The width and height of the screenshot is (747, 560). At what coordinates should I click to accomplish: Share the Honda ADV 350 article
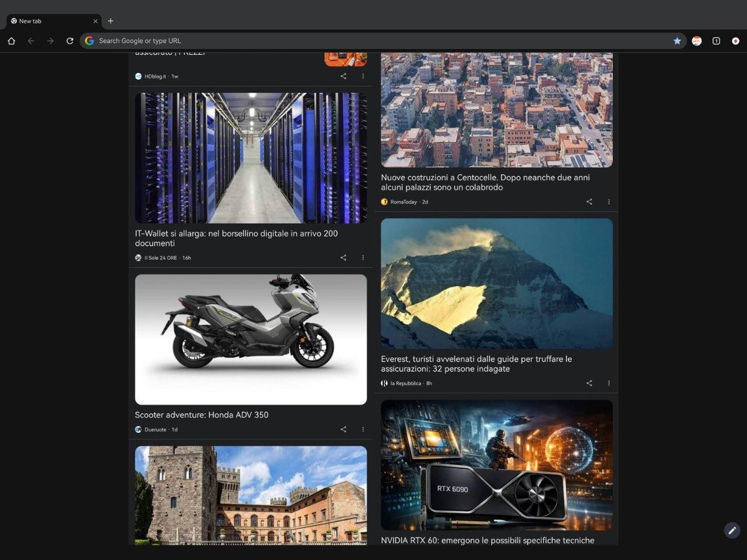[x=343, y=429]
